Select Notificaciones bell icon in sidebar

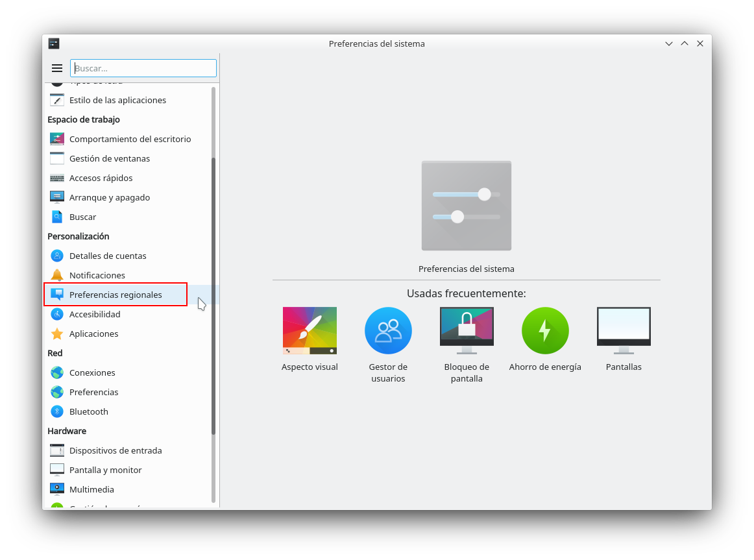(57, 275)
